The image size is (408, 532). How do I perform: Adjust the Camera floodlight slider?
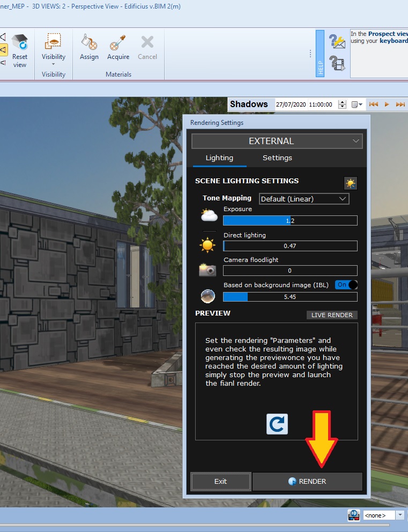(x=290, y=271)
